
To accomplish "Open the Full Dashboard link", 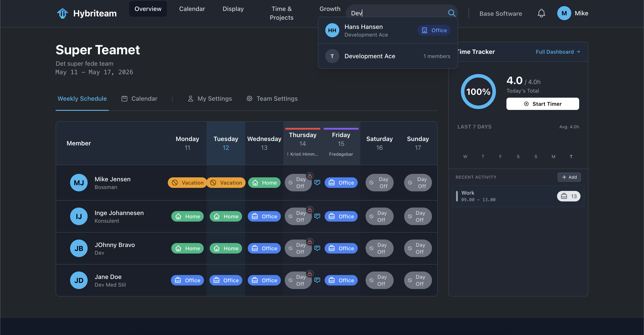I will click(558, 52).
